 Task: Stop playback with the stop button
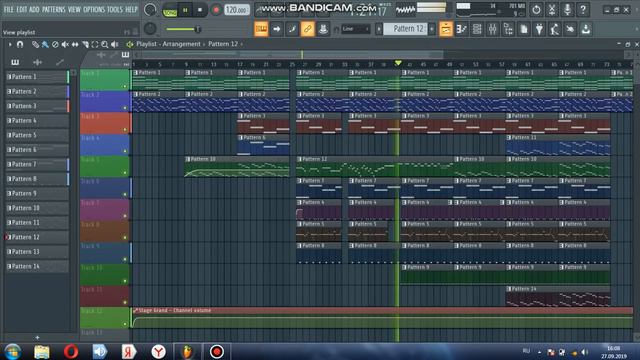(200, 9)
